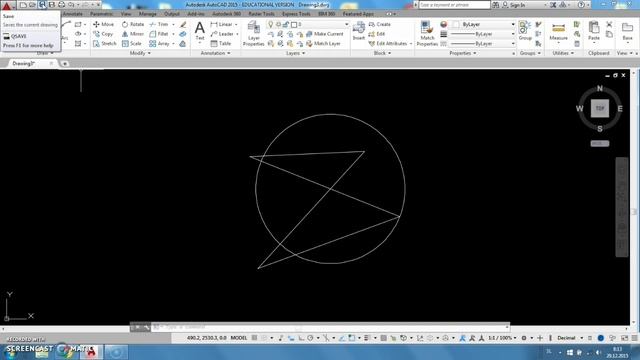Viewport: 640px width, 360px height.
Task: Expand the Annotation panel title dropdown
Action: click(215, 53)
